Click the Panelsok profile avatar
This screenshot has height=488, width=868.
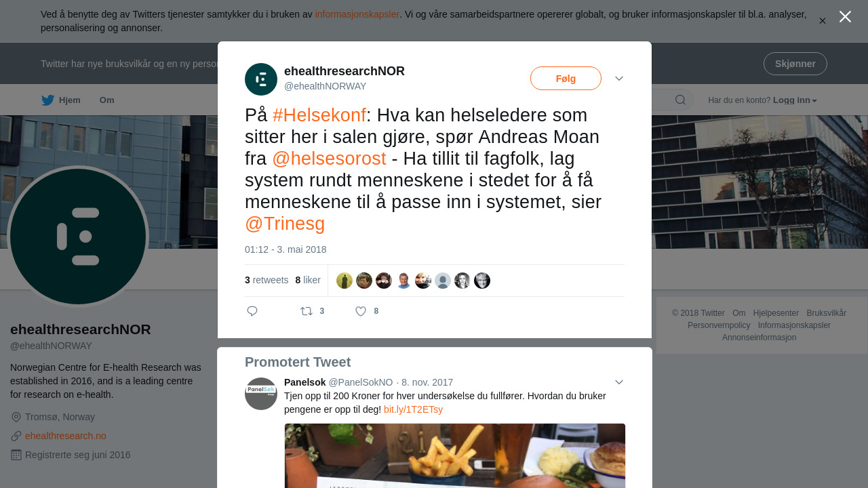(261, 394)
